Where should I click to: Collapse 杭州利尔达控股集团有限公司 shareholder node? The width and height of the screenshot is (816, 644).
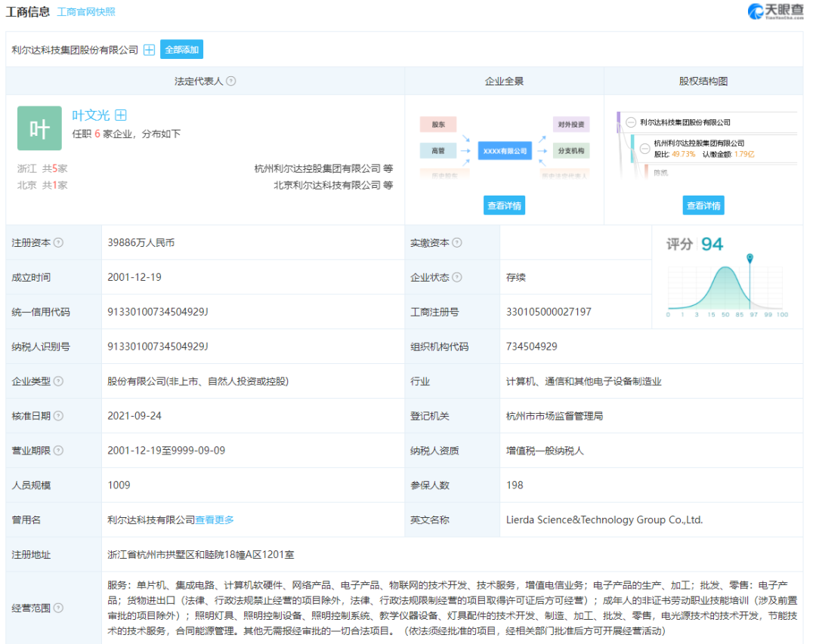coord(644,148)
